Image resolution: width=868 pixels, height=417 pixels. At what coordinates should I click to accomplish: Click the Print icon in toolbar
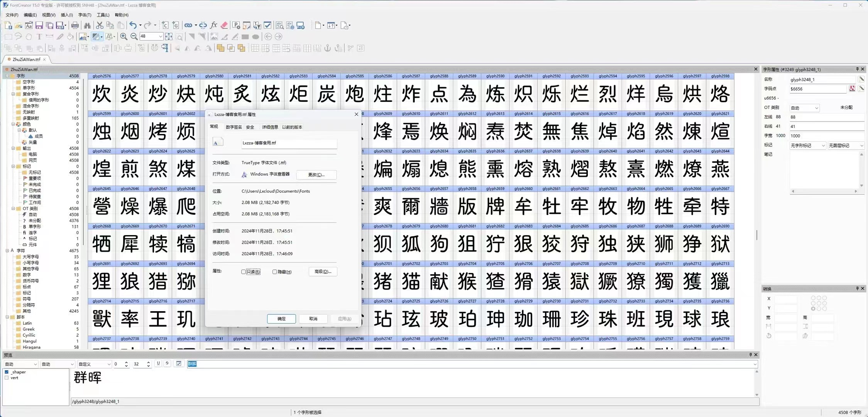coord(75,25)
